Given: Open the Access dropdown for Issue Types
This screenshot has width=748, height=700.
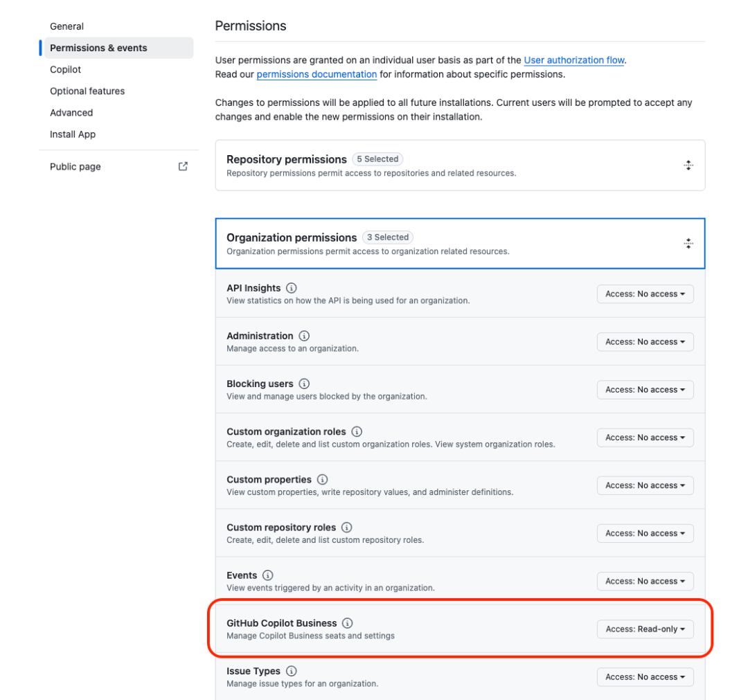Looking at the screenshot, I should (645, 676).
